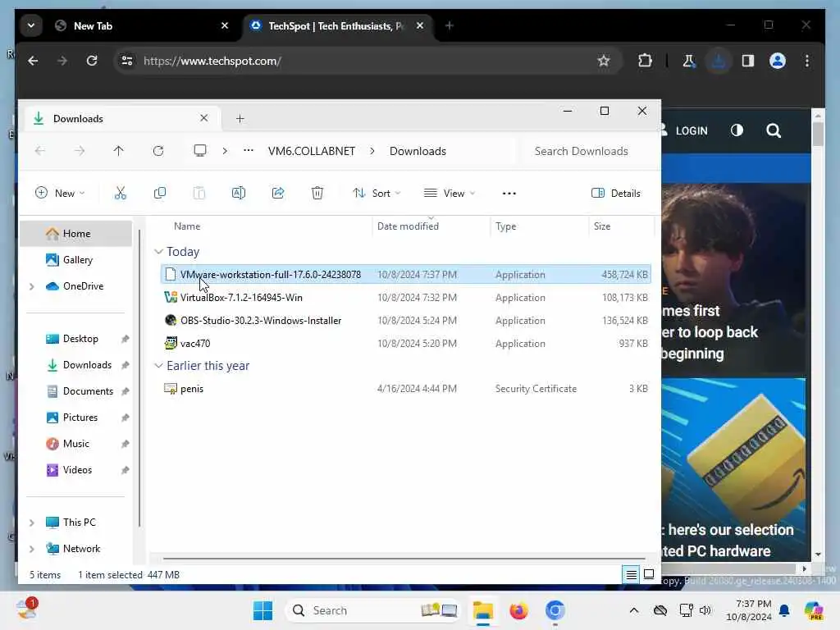Sort by the Name column header
This screenshot has width=840, height=630.
187,226
